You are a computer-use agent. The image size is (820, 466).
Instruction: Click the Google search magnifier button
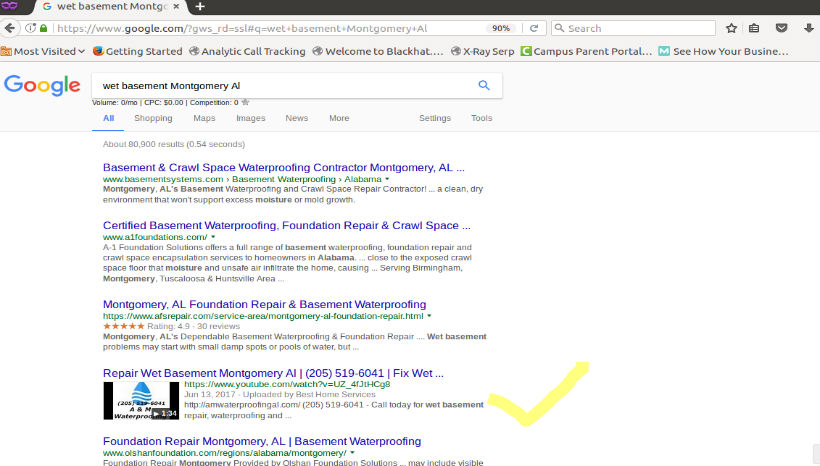pos(484,85)
